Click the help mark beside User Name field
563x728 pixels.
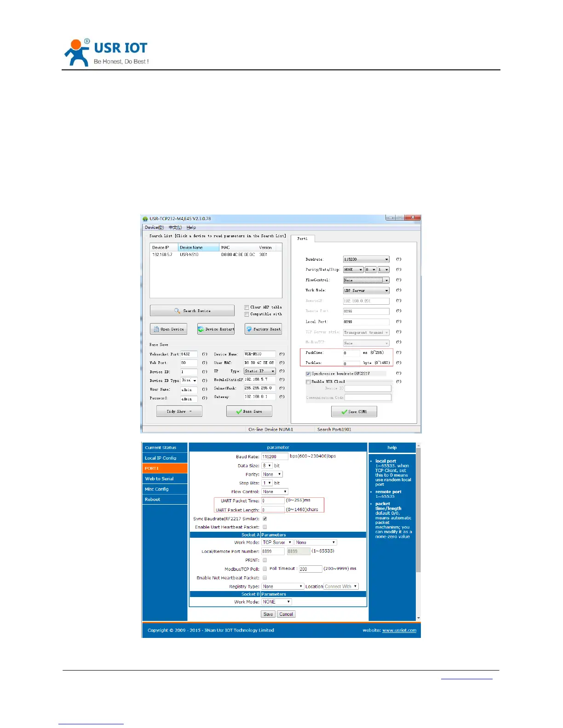pyautogui.click(x=205, y=389)
